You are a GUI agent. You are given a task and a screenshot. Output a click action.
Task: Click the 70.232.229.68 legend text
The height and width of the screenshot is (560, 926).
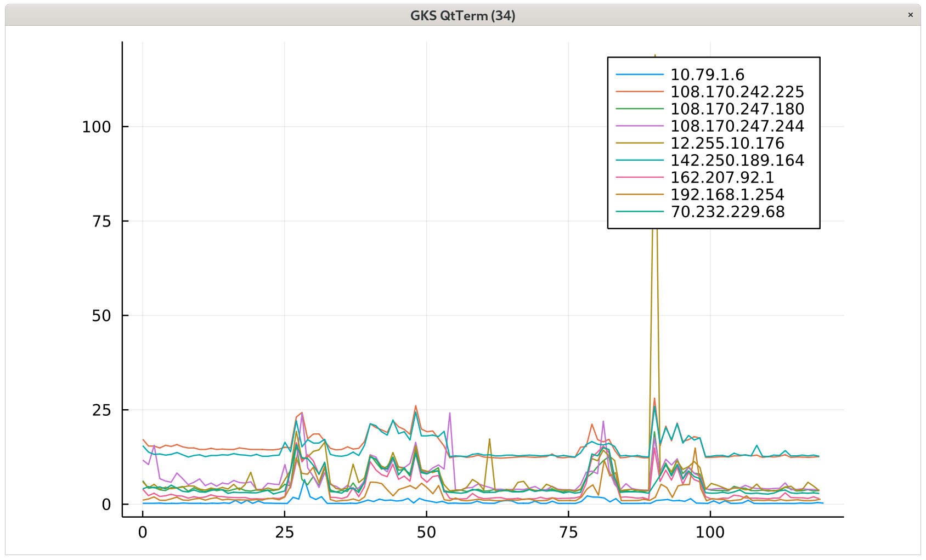click(x=727, y=212)
